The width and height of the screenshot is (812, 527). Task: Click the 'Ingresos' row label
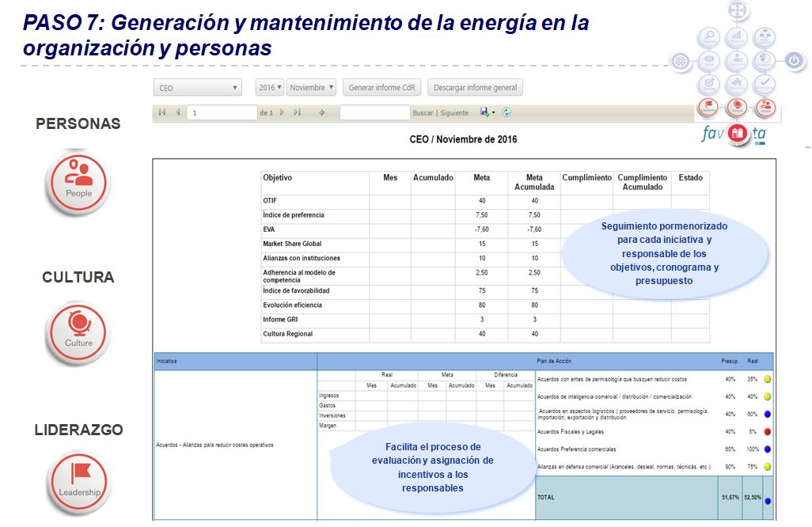coord(329,396)
